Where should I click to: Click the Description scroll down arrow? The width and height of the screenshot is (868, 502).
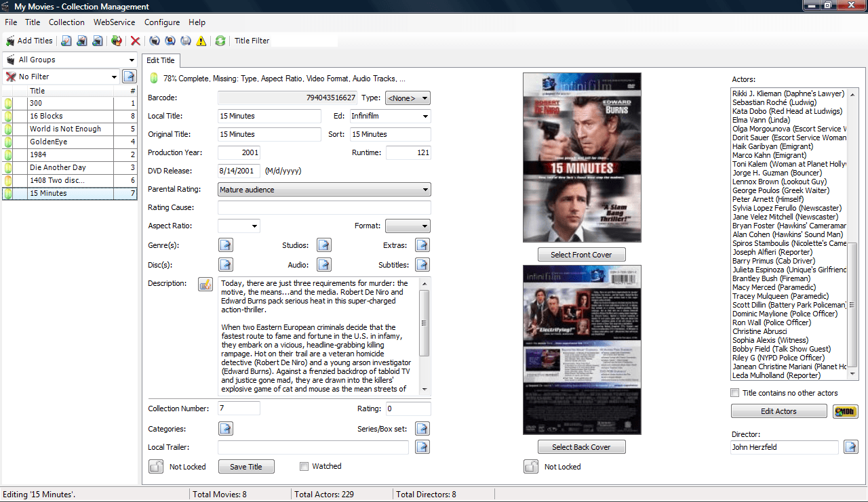(x=425, y=390)
